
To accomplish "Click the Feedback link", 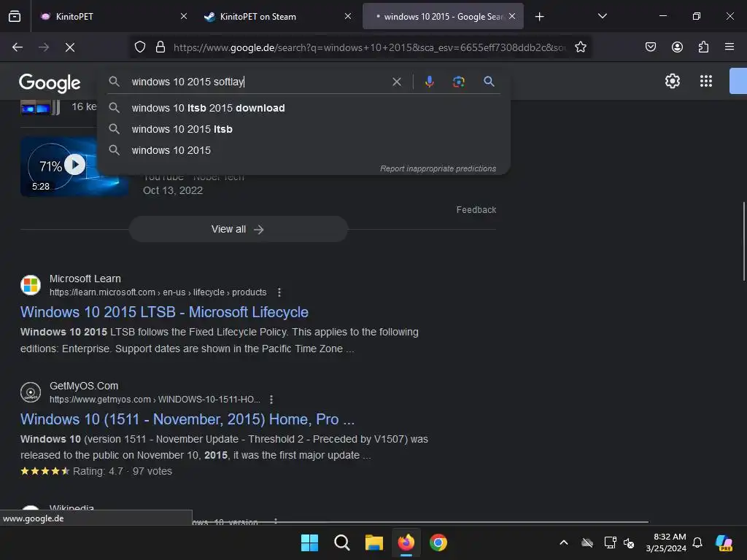I will coord(476,210).
